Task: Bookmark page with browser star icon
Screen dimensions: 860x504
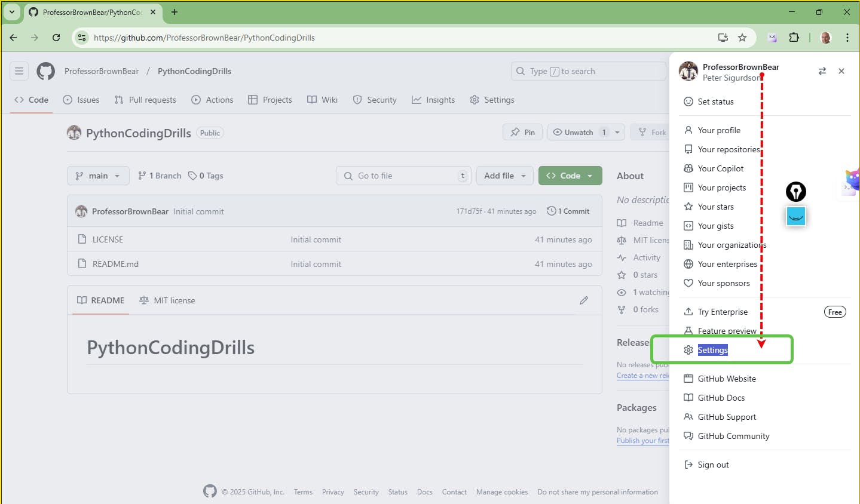Action: click(742, 38)
